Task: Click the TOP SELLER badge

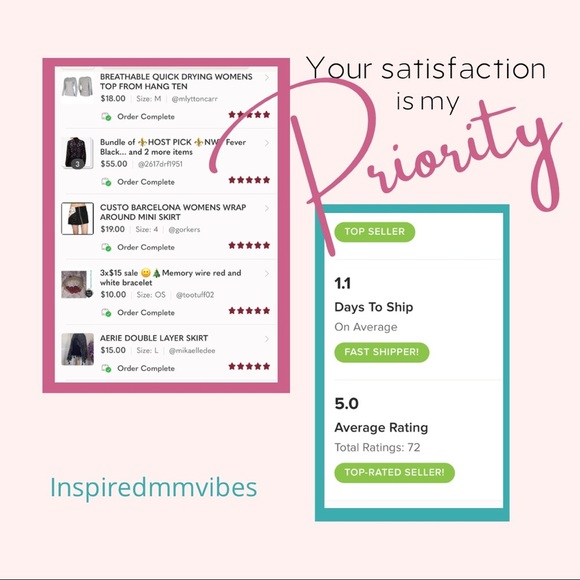Action: (x=375, y=232)
